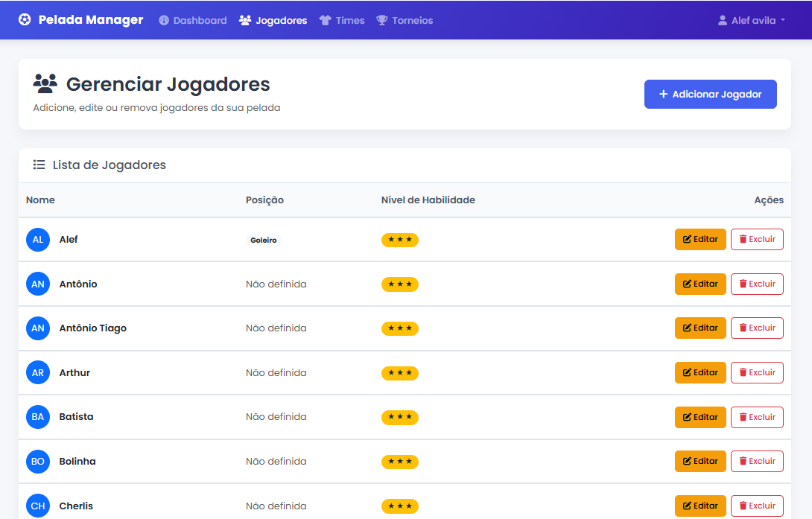Click Bolinha's blue BO avatar

click(x=38, y=462)
